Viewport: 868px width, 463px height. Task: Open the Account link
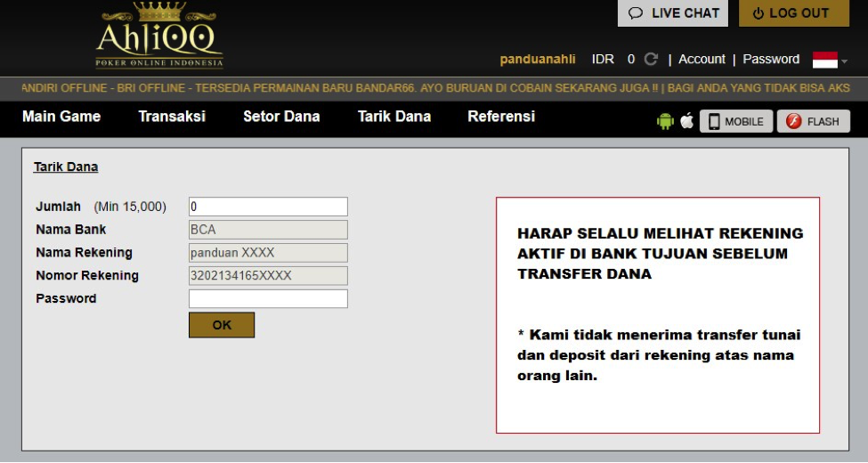(x=702, y=60)
